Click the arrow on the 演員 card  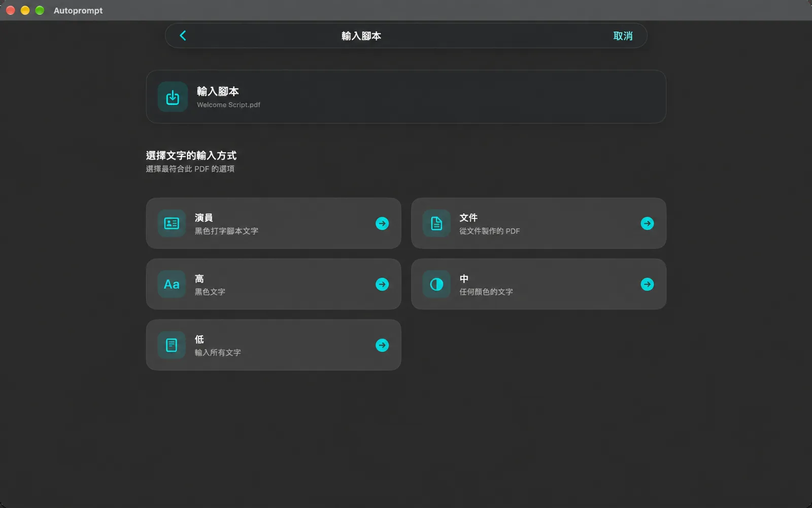click(x=382, y=224)
